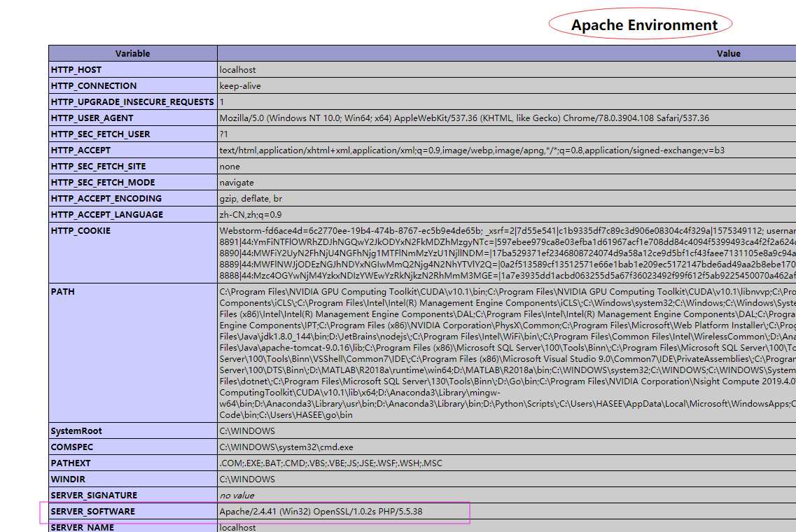Click the PATHEXT variable cell
Image resolution: width=796 pixels, height=532 pixels.
132,463
